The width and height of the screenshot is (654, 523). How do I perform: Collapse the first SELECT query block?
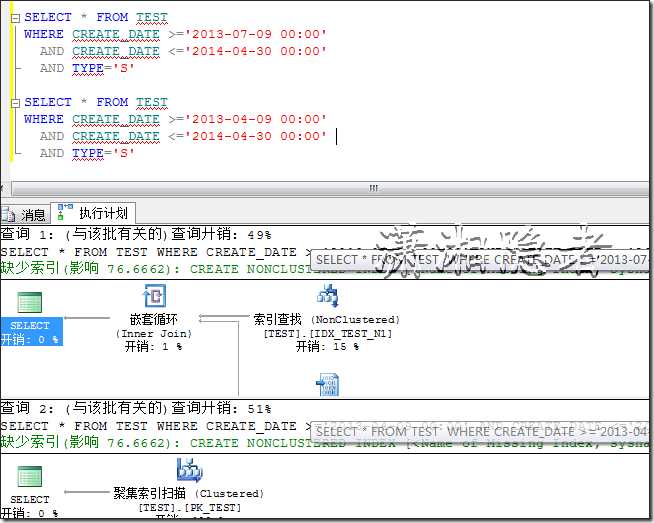point(15,18)
